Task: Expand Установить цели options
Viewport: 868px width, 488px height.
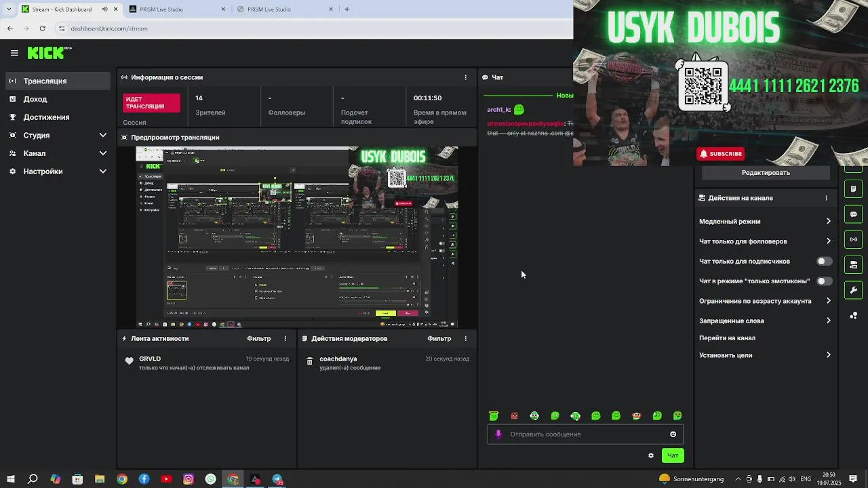Action: pyautogui.click(x=765, y=355)
